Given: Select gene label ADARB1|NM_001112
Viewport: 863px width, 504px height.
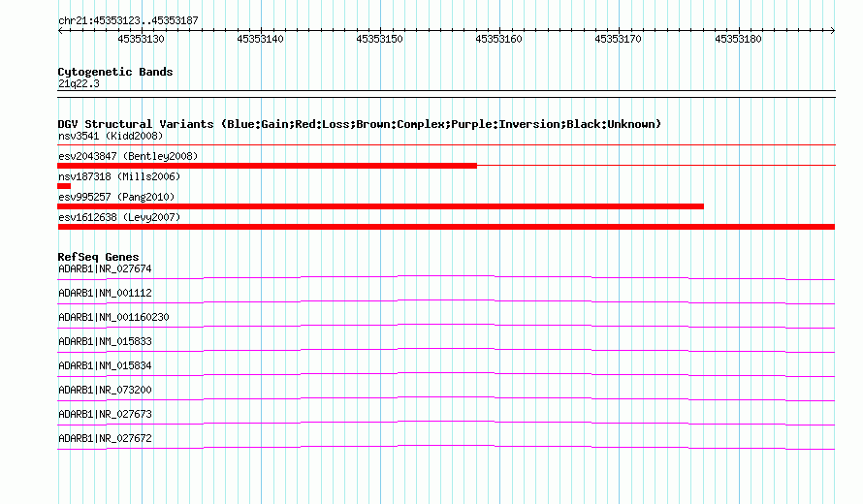Looking at the screenshot, I should tap(105, 294).
